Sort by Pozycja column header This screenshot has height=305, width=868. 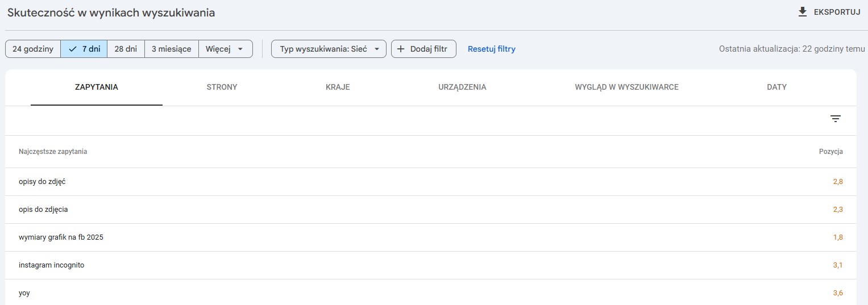[x=830, y=152]
